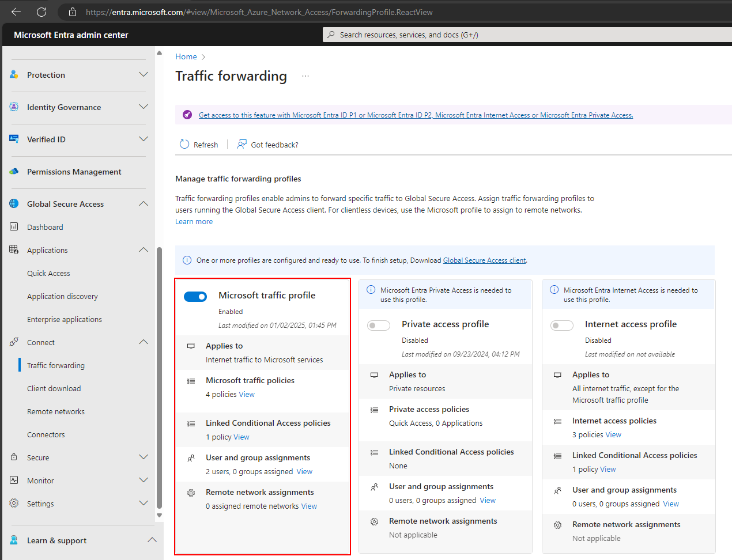
Task: Open Application discovery menu item
Action: pos(62,296)
